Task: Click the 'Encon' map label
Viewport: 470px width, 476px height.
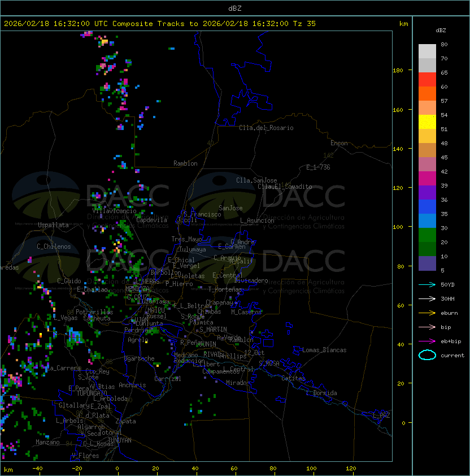Action: click(339, 143)
